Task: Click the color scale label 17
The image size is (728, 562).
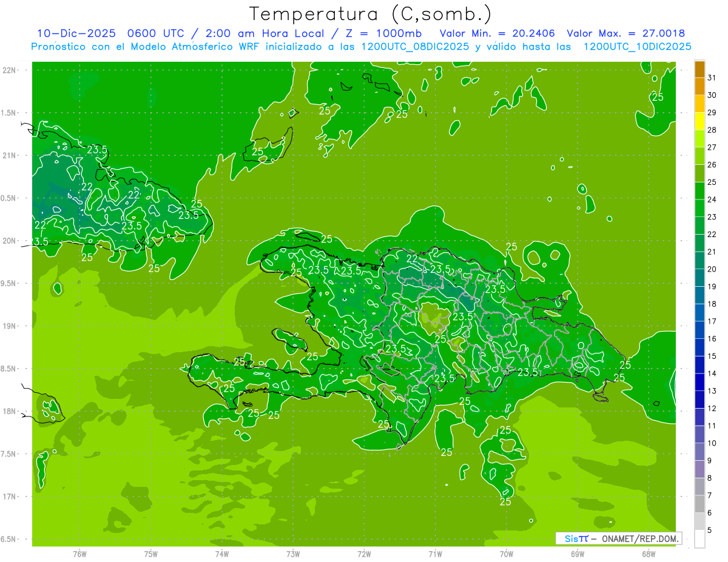Action: click(712, 321)
